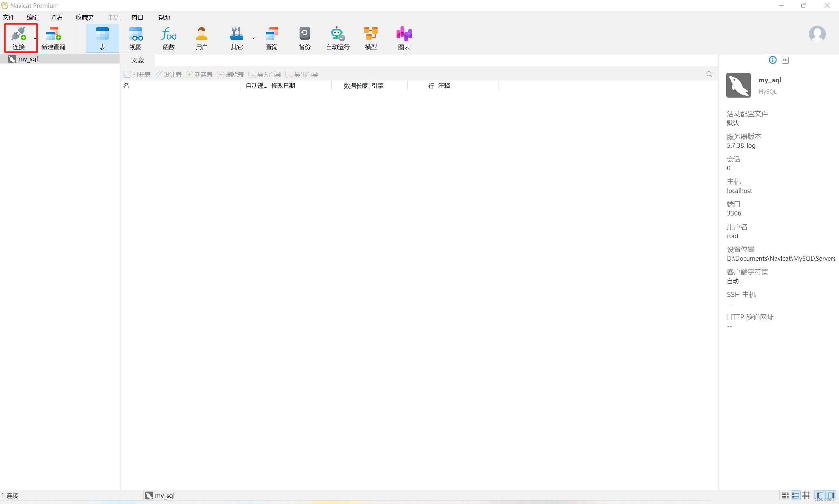Click my_sql in the status bar
839x504 pixels.
click(160, 495)
